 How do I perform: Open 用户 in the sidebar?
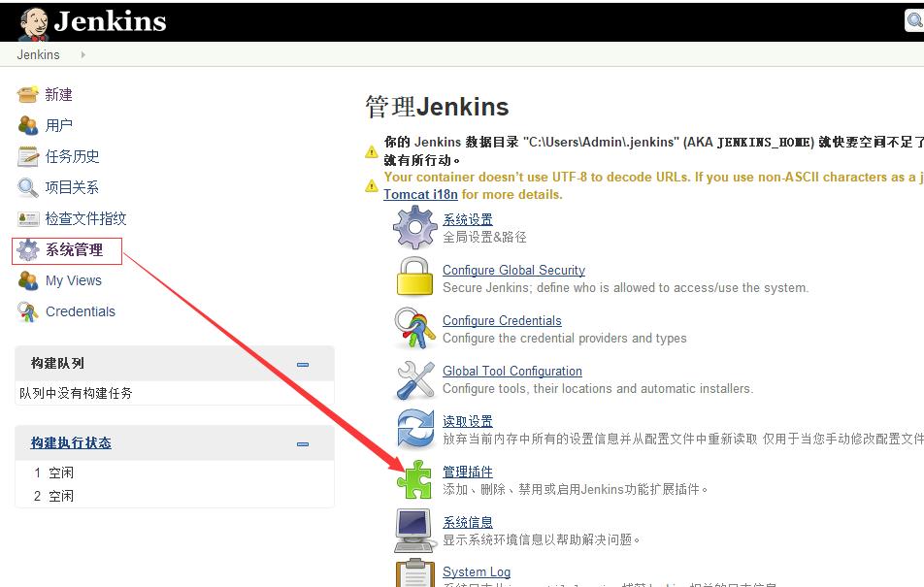(x=59, y=125)
